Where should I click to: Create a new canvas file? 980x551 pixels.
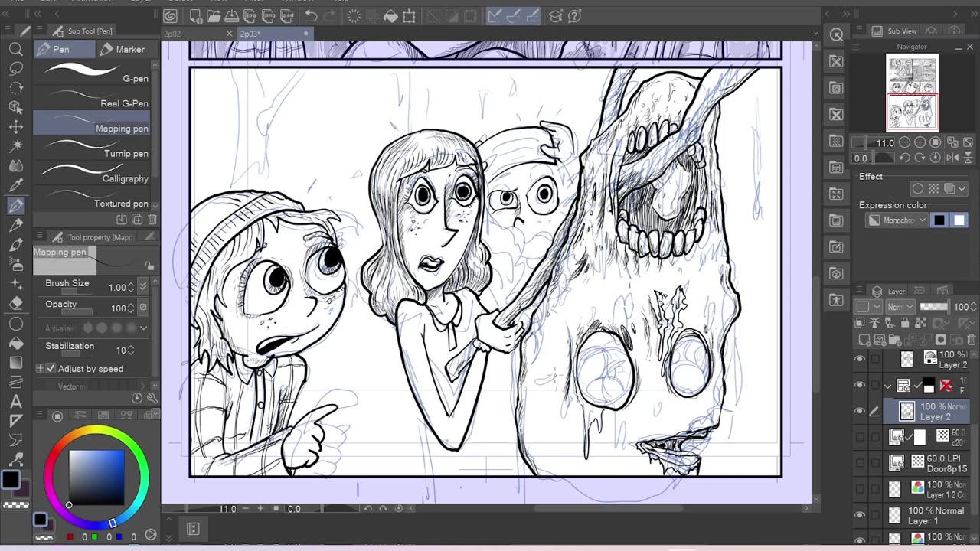coord(196,16)
